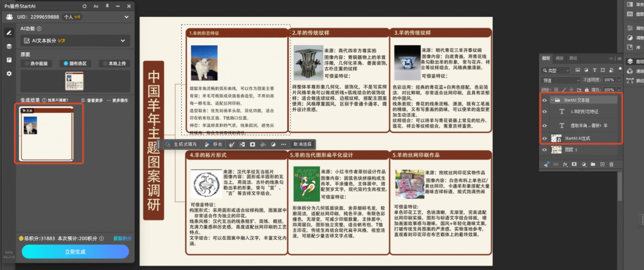The width and height of the screenshot is (644, 270).
Task: Select the 选中图层 radio option
Action: click(37, 63)
